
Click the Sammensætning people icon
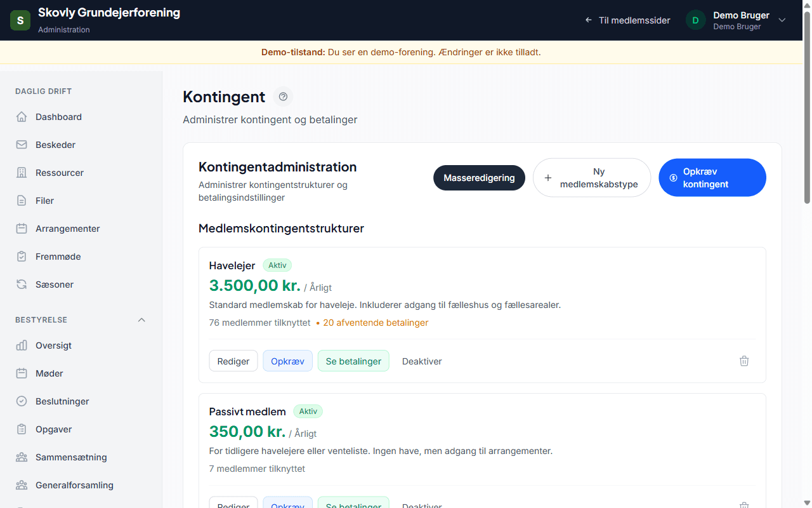pyautogui.click(x=22, y=457)
